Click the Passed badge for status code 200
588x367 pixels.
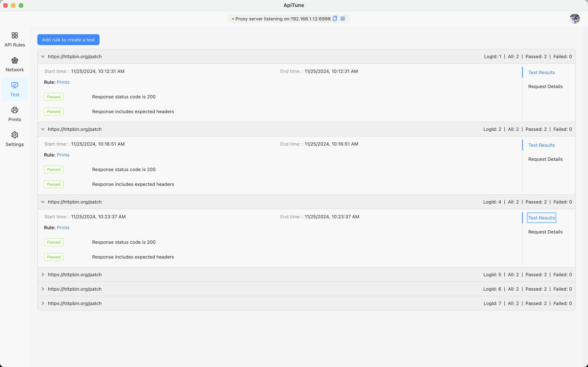coord(53,97)
